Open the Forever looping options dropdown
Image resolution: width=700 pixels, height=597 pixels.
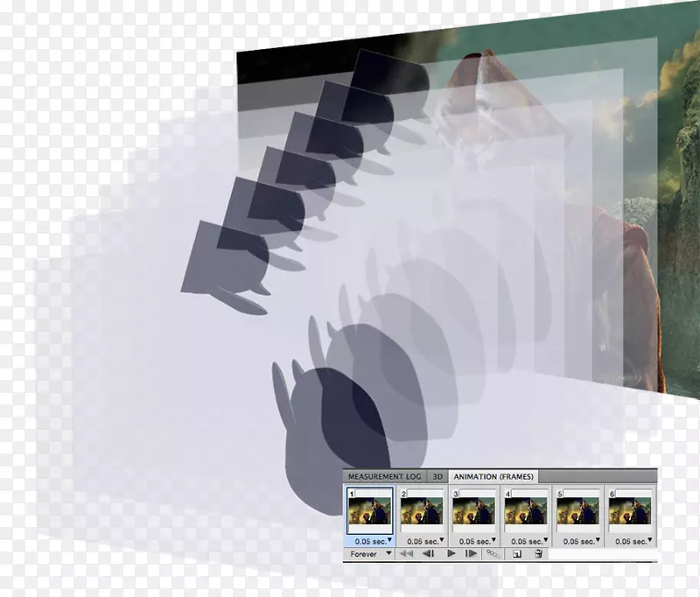point(370,554)
